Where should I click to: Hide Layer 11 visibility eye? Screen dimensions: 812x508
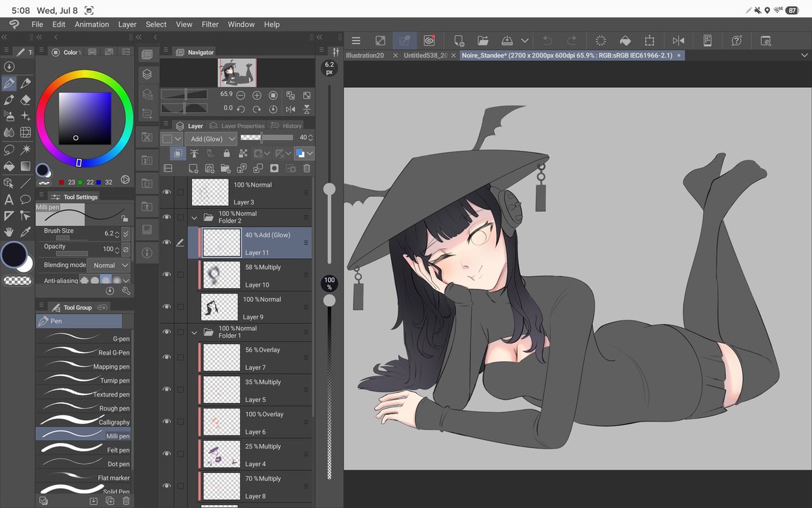pos(167,242)
